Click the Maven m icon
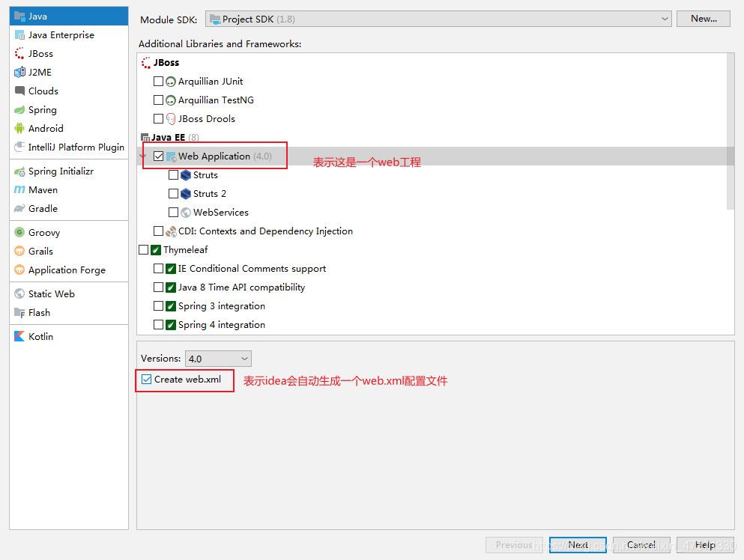Viewport: 744px width, 560px height. [19, 189]
